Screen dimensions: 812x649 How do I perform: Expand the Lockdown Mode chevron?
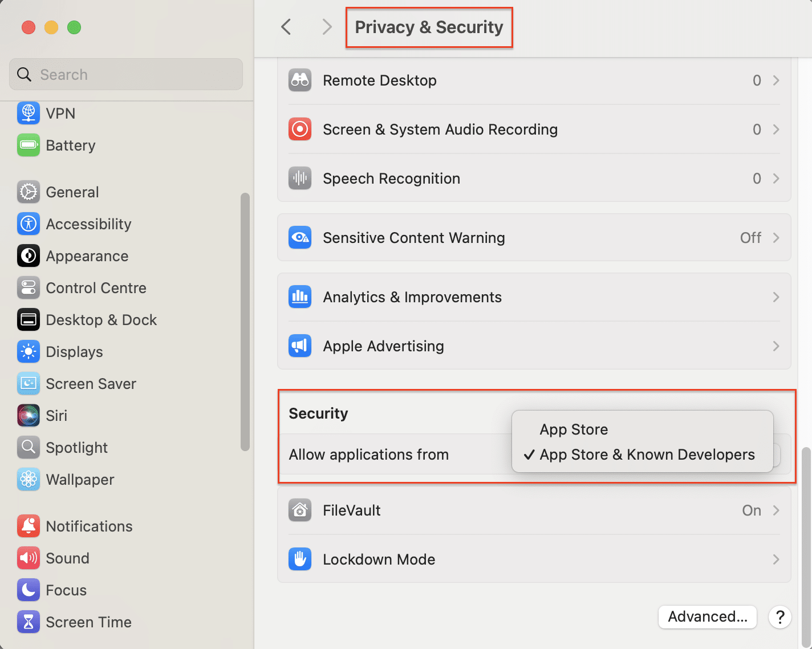click(776, 559)
